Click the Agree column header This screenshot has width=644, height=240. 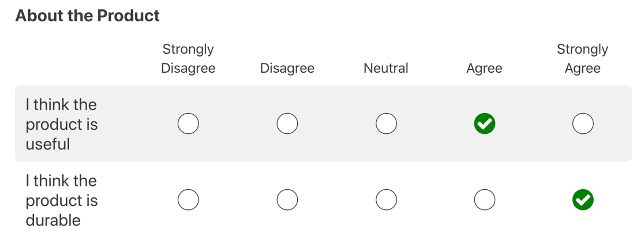tap(485, 68)
